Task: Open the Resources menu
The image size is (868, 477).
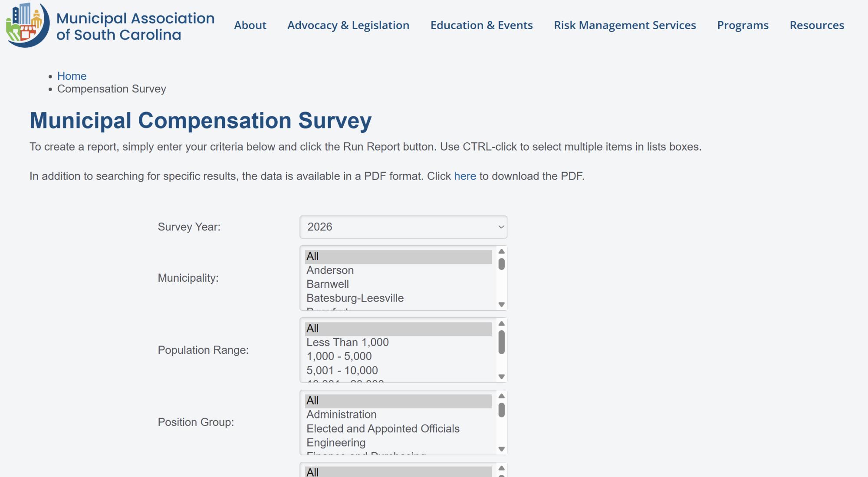Action: [x=817, y=25]
